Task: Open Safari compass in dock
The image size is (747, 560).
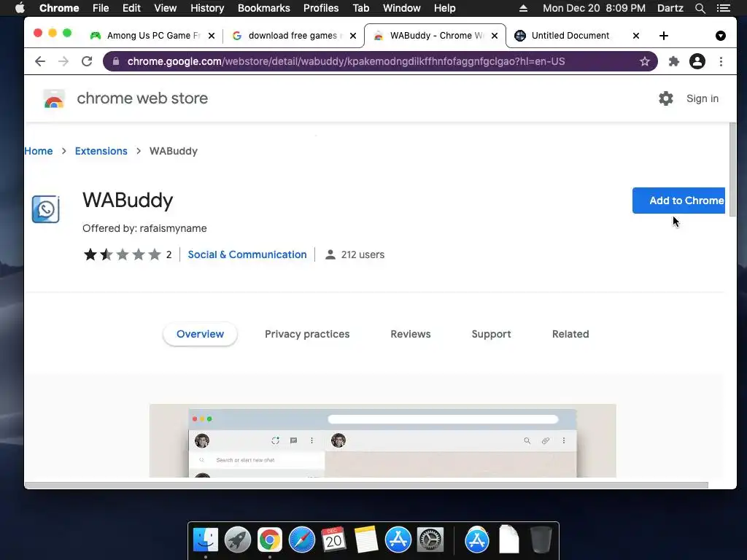Action: click(x=301, y=540)
